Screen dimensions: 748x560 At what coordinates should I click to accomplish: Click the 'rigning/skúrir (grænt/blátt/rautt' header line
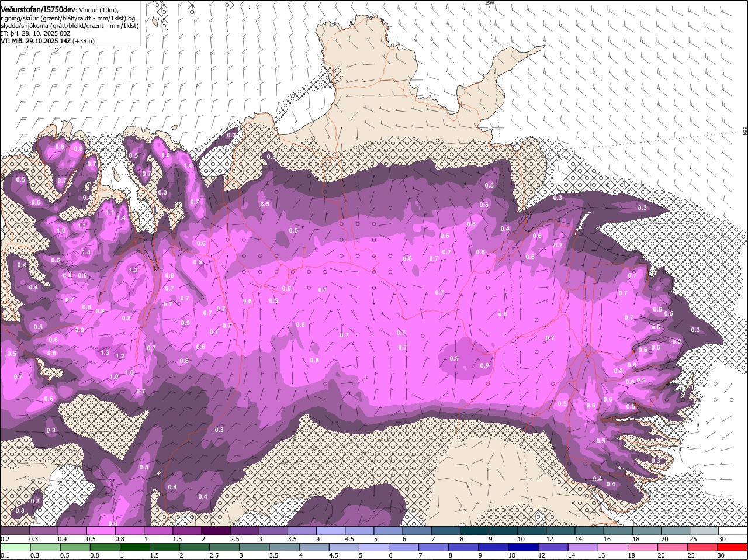(x=68, y=18)
